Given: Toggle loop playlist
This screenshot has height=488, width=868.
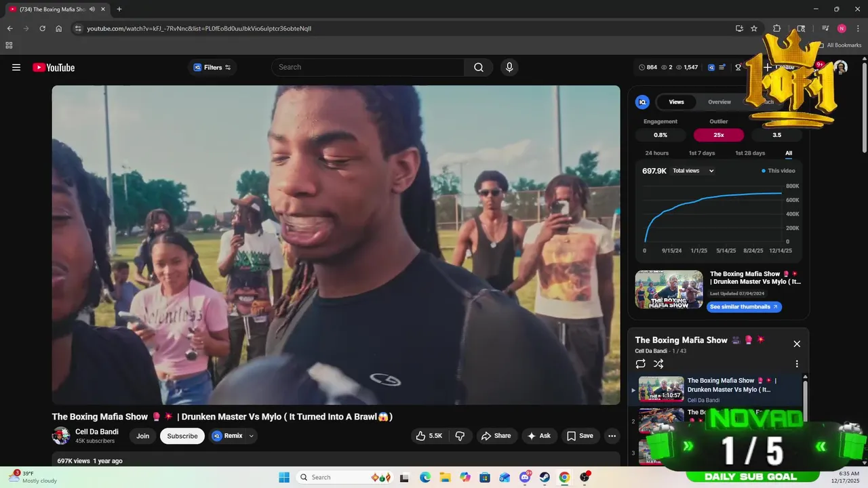Looking at the screenshot, I should [x=641, y=364].
